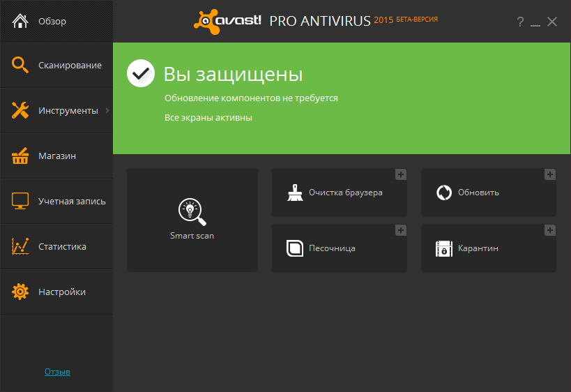Open the Карантин tile
Image resolution: width=571 pixels, height=392 pixels.
coord(488,248)
